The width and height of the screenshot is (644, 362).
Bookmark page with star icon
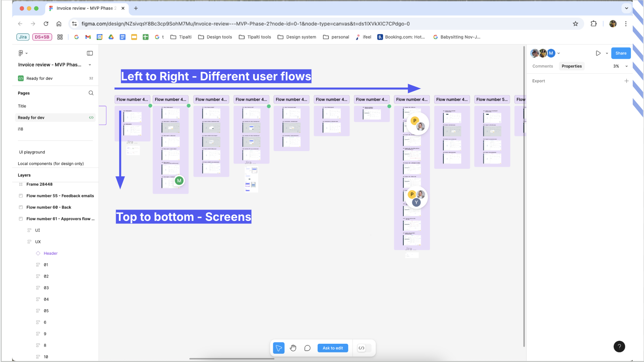coord(576,24)
